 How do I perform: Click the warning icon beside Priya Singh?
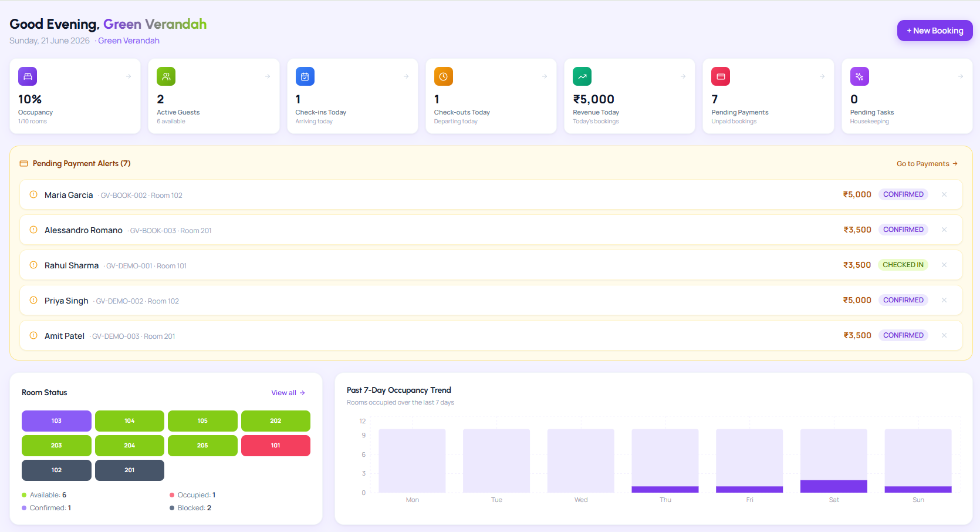pyautogui.click(x=33, y=300)
